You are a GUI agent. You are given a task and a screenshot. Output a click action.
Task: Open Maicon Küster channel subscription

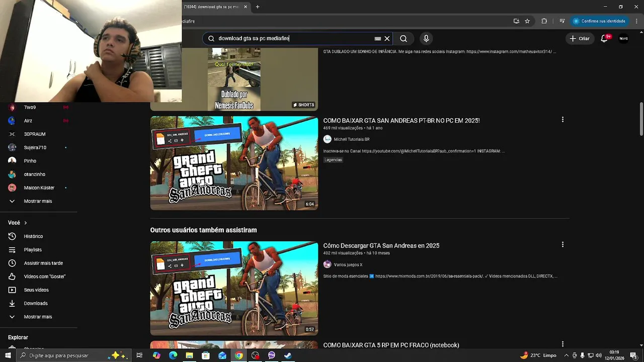(39, 188)
